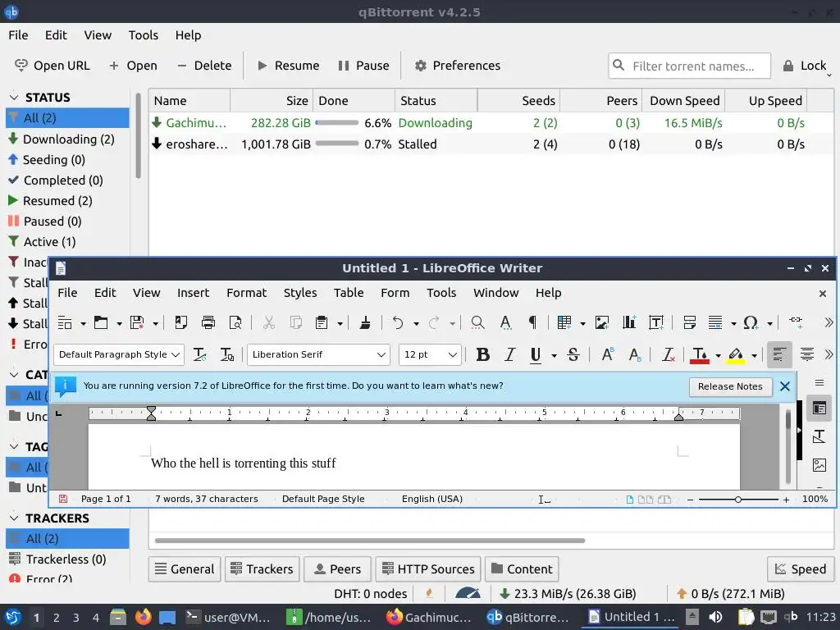840x630 pixels.
Task: Open Preferences in qBittorrent toolbar
Action: 458,66
